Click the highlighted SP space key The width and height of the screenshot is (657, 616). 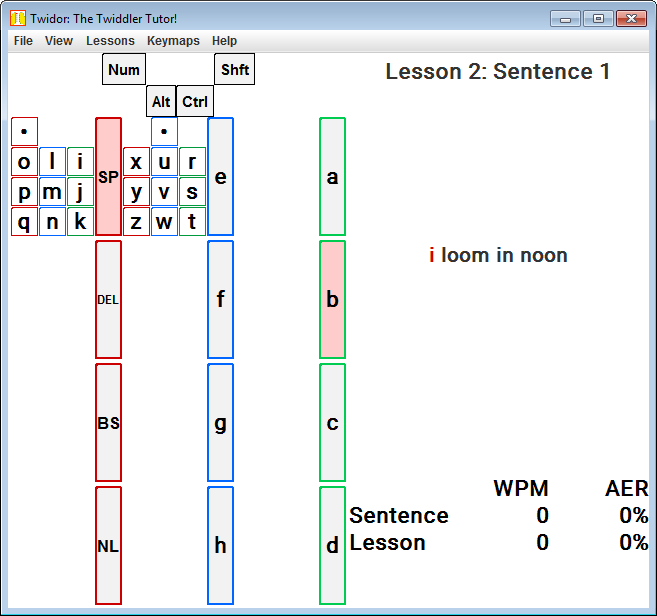coord(109,176)
